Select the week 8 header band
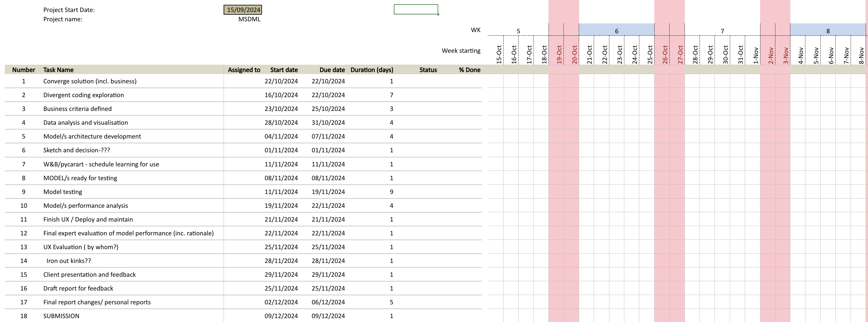The image size is (868, 322). pyautogui.click(x=828, y=31)
